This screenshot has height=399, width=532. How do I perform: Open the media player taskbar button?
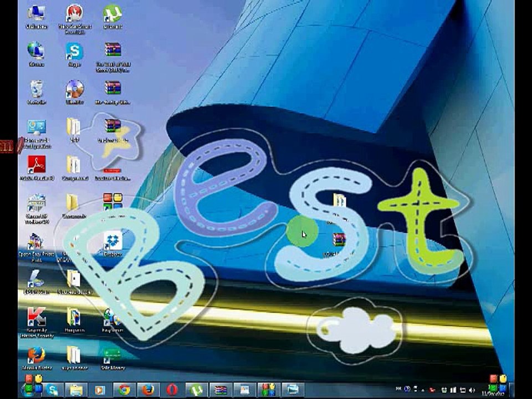click(100, 390)
